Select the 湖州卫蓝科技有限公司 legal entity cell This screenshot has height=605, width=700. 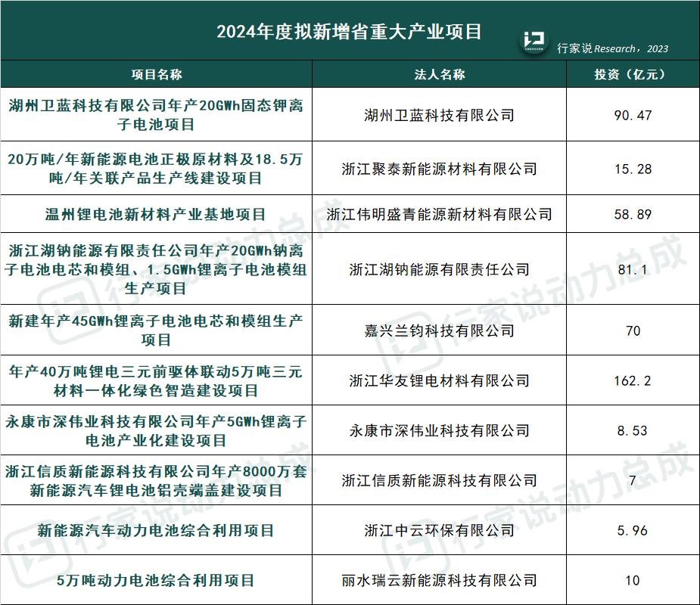[439, 115]
